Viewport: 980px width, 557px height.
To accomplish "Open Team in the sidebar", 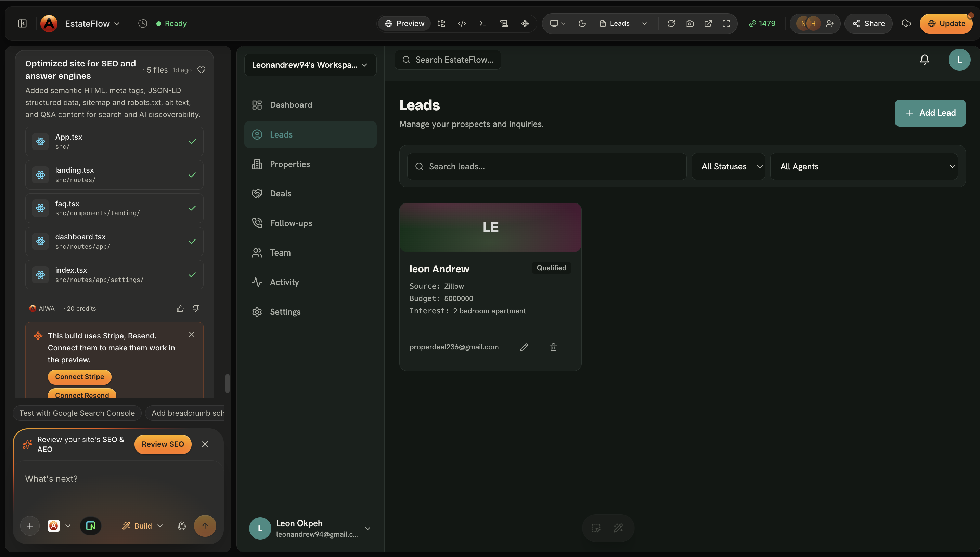I will pos(310,252).
